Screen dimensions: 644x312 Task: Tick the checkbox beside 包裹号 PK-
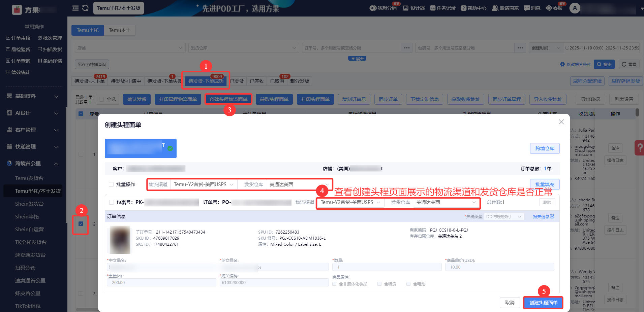coord(112,202)
